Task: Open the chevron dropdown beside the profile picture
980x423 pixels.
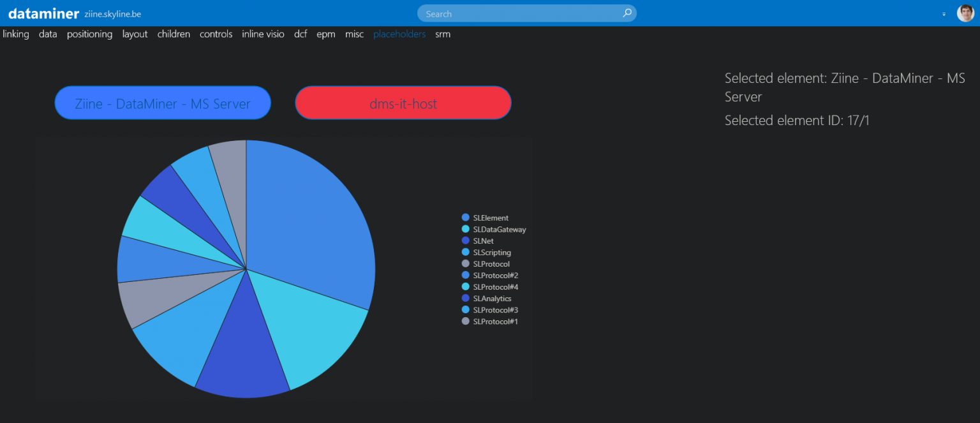Action: point(944,13)
